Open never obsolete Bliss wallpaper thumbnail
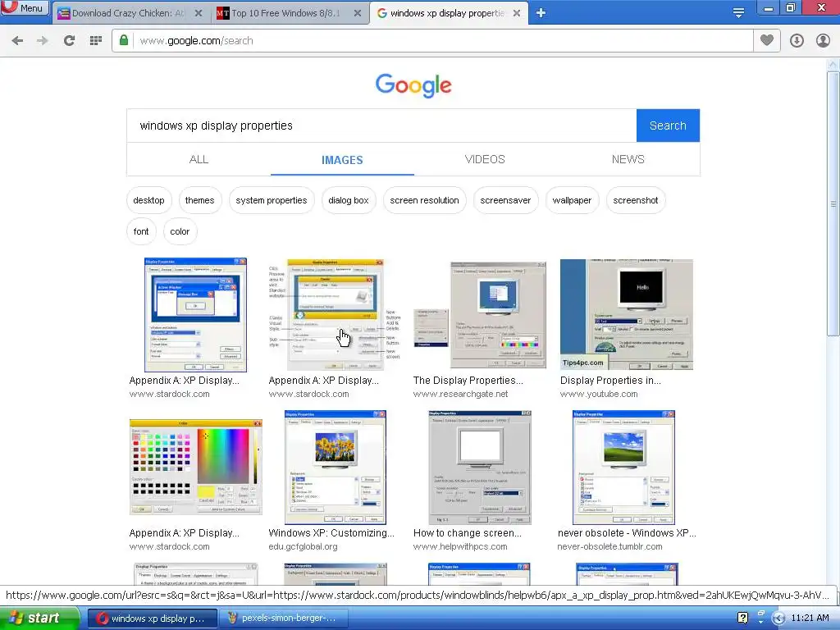This screenshot has width=840, height=630. 623,467
